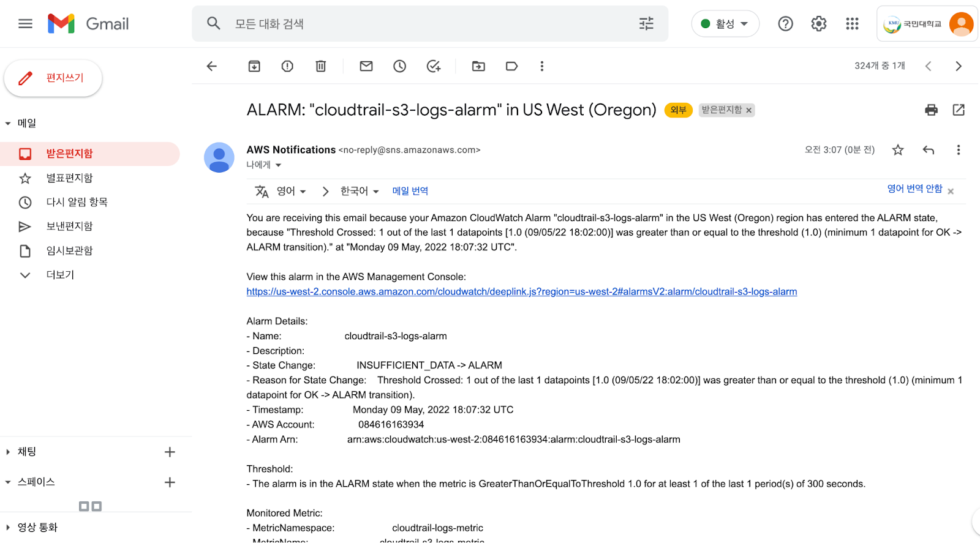Open the message more options menu
The height and width of the screenshot is (543, 980).
click(x=959, y=150)
